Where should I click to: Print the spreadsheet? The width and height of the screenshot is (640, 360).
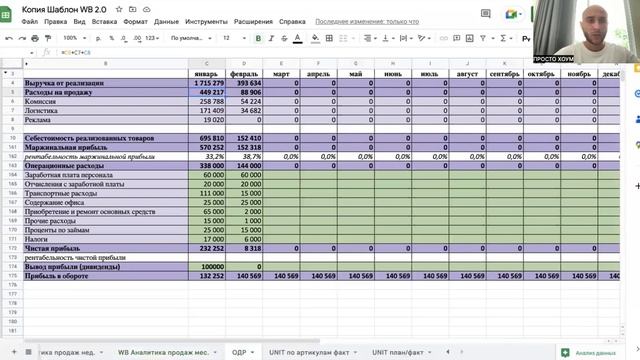[35, 38]
